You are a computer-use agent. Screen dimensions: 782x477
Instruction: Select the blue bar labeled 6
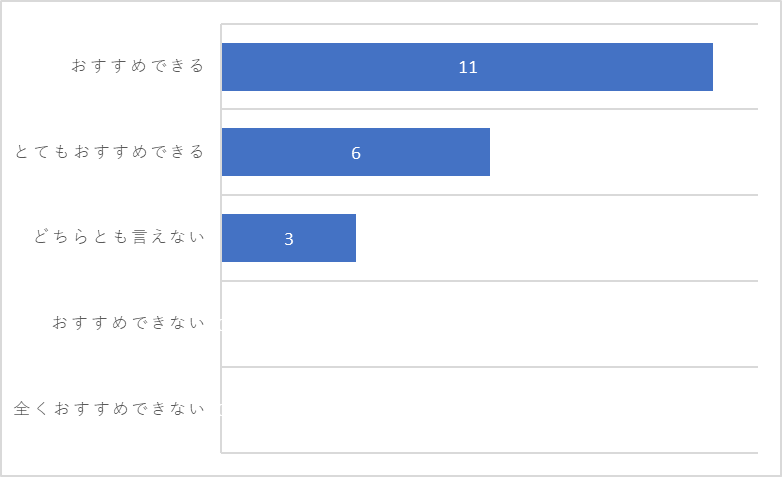356,152
